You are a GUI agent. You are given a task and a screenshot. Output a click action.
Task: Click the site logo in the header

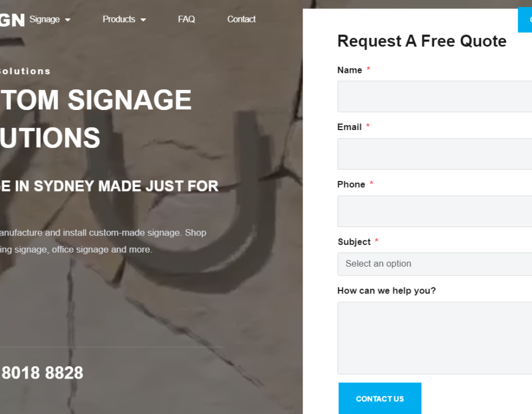coord(12,20)
